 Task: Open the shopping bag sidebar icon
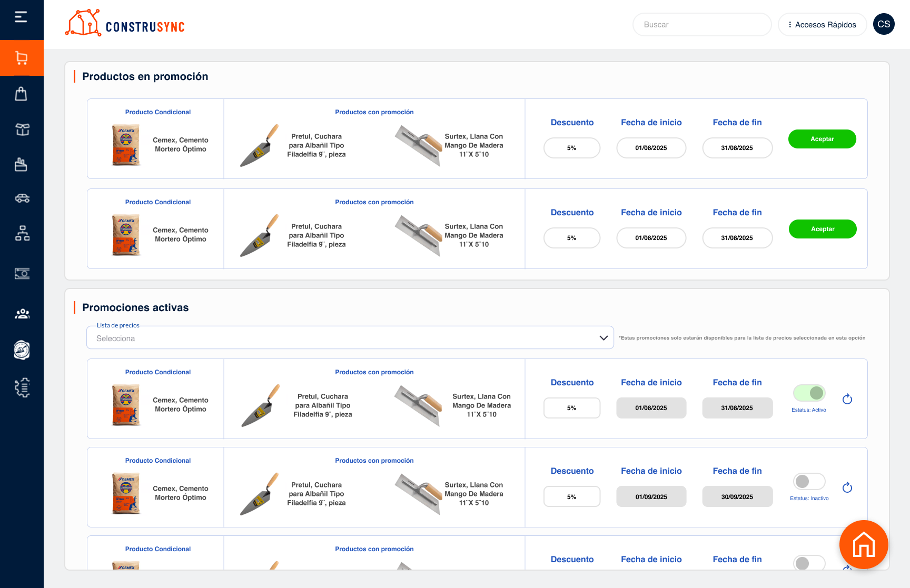(21, 94)
